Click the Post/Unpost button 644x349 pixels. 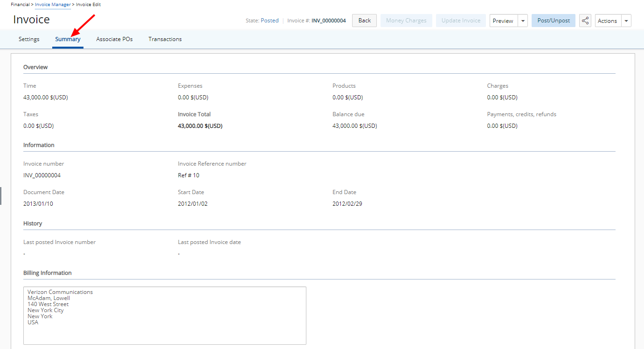[554, 21]
